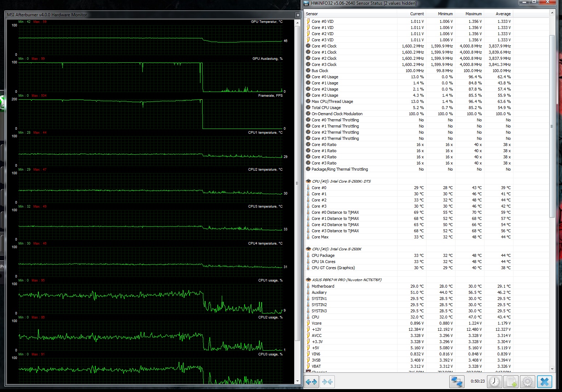Start logging with the sheet-plus icon
562x392 pixels.
[x=511, y=381]
